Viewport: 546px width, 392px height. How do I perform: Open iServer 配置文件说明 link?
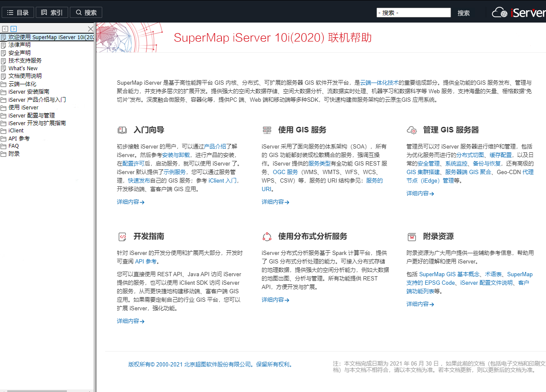pyautogui.click(x=486, y=283)
